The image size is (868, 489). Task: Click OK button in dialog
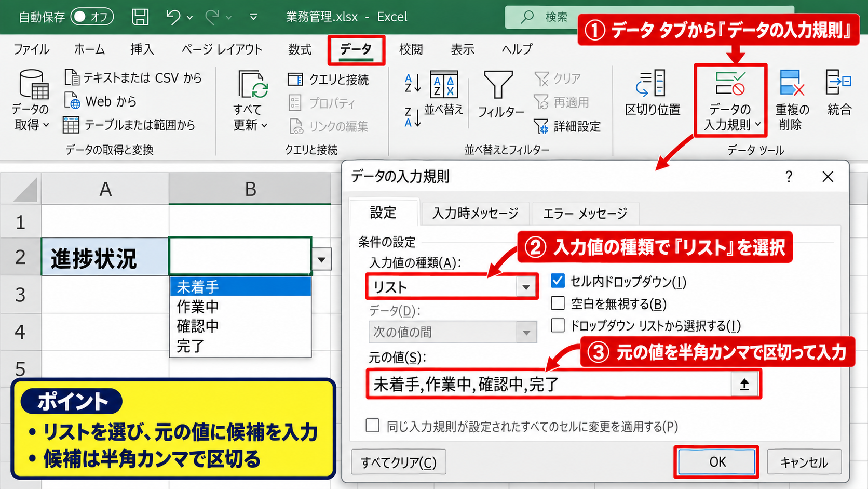coord(717,462)
